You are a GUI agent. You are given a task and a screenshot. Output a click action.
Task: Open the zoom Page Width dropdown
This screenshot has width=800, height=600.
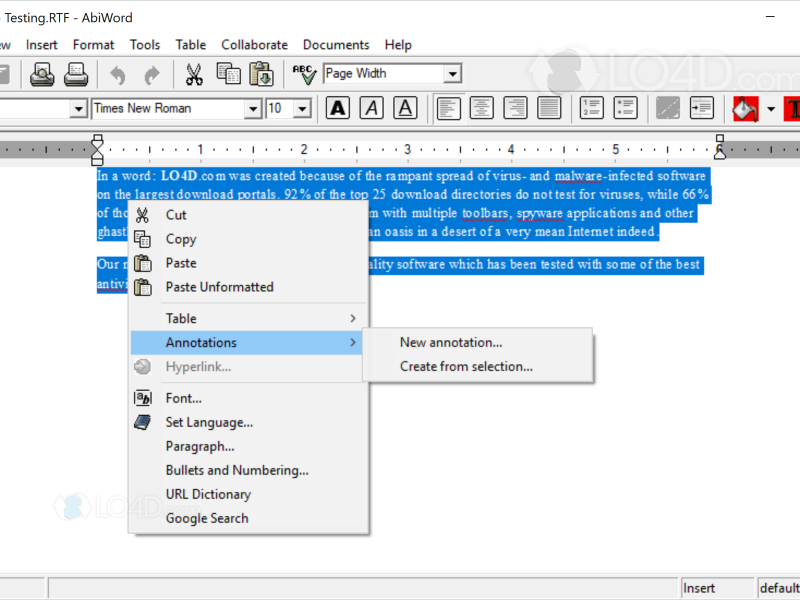(x=452, y=74)
